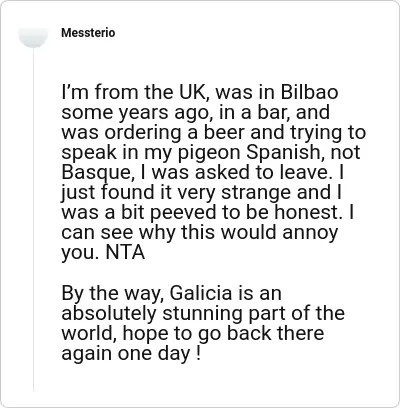Collapse the comment thread line
400x408 pixels.
33,220
